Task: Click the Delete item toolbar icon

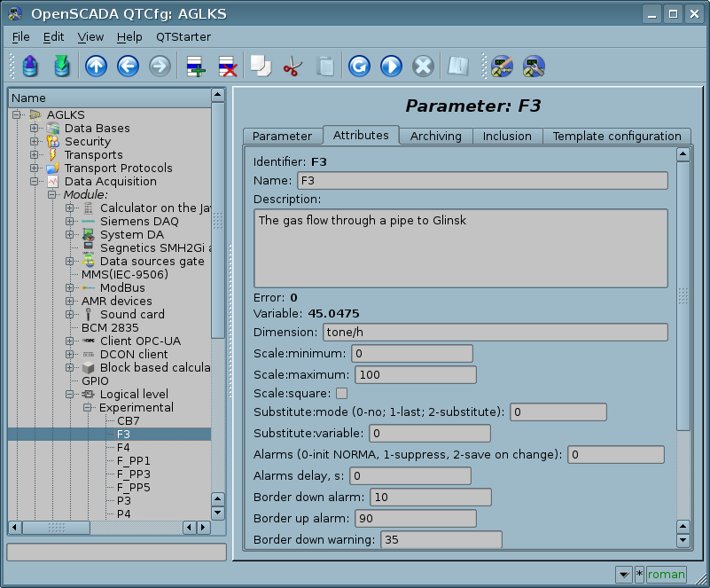Action: (227, 67)
